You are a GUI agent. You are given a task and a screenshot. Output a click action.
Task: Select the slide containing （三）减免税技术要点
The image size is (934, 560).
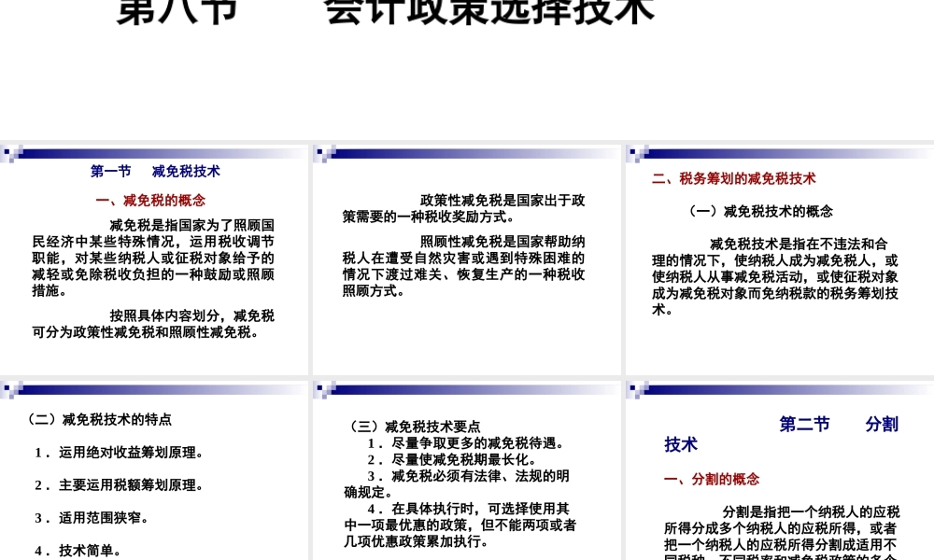click(x=467, y=467)
